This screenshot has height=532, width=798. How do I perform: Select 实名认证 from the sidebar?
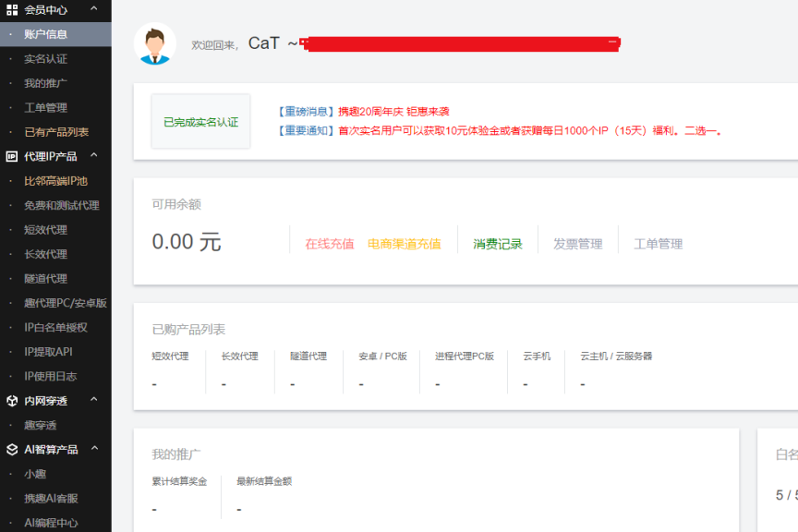[x=44, y=58]
